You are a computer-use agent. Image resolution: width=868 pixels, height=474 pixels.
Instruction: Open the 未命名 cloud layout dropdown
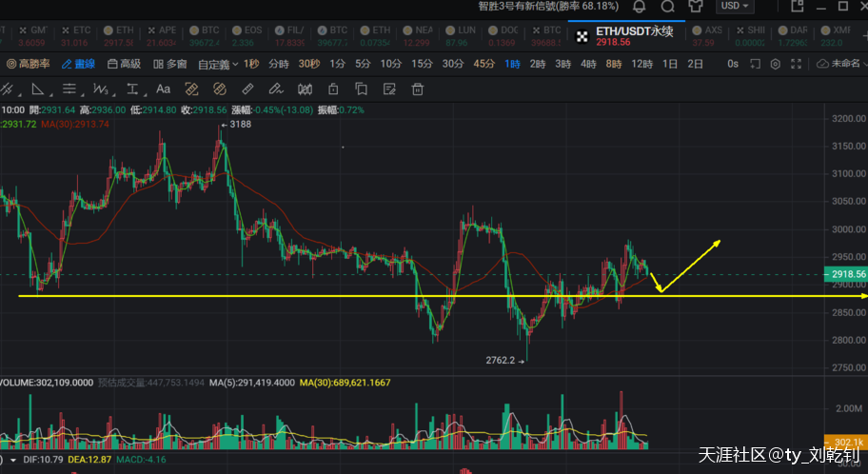click(841, 64)
